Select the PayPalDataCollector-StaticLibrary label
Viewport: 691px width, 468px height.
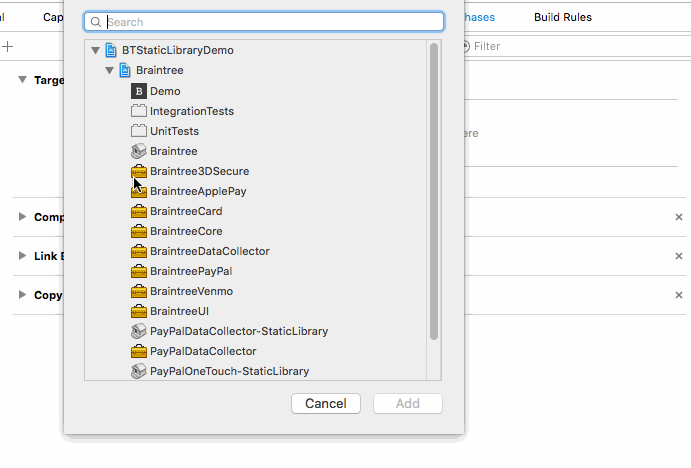coord(239,331)
